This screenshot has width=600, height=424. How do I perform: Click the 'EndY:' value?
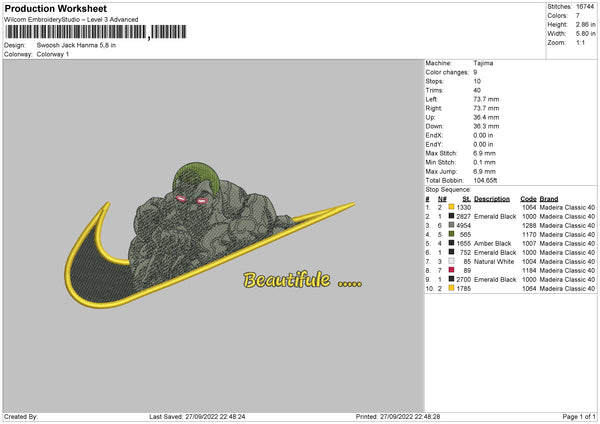483,144
